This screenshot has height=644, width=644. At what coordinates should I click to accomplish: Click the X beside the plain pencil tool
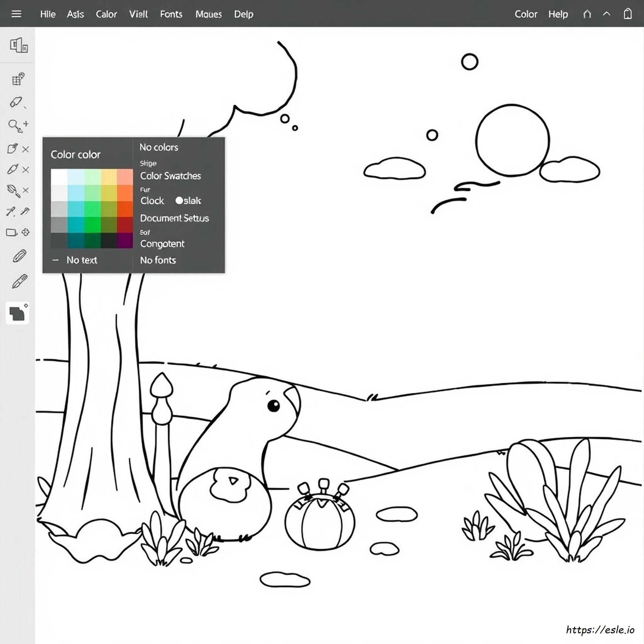point(26,170)
